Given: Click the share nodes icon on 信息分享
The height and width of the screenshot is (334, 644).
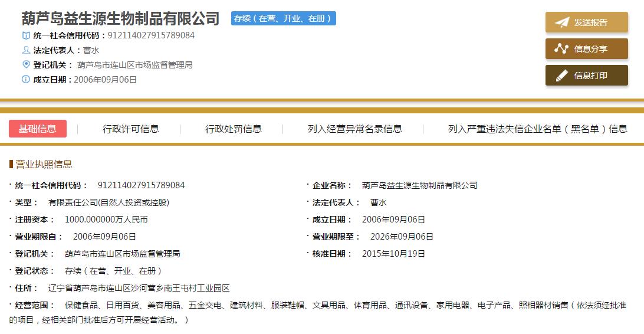Looking at the screenshot, I should click(x=561, y=49).
